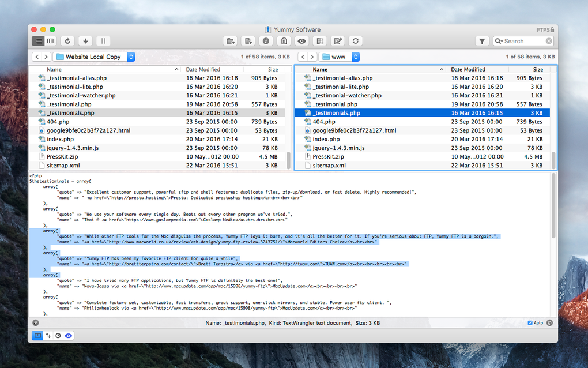The width and height of the screenshot is (588, 368).
Task: Click round button at preview bar left
Action: click(36, 322)
